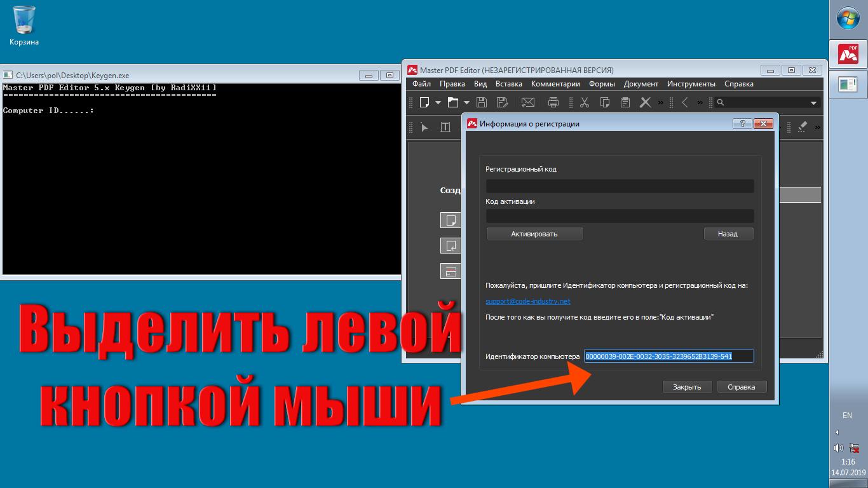
Task: Click the new blank document icon on the start page
Action: coord(451,220)
